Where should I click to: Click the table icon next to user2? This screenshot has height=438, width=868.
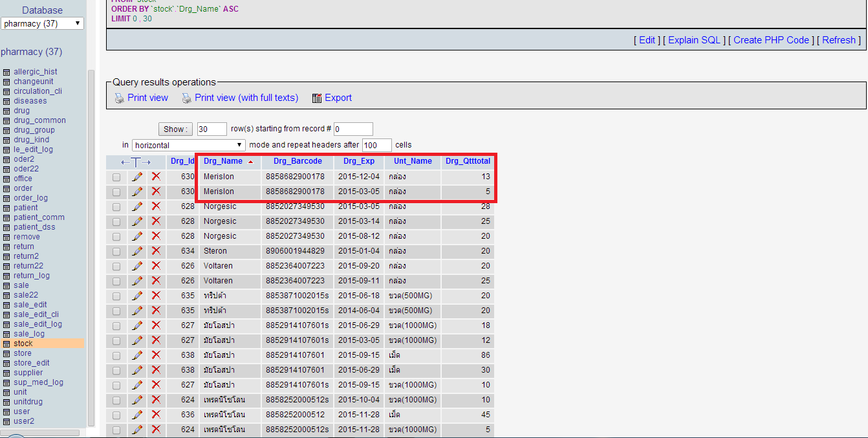point(6,421)
